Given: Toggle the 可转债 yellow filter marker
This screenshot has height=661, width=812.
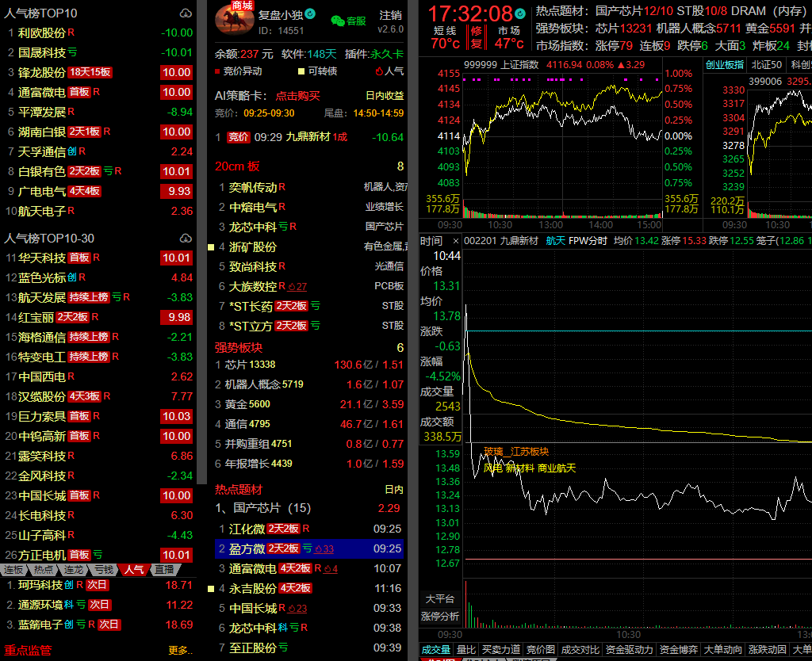Looking at the screenshot, I should pyautogui.click(x=301, y=71).
